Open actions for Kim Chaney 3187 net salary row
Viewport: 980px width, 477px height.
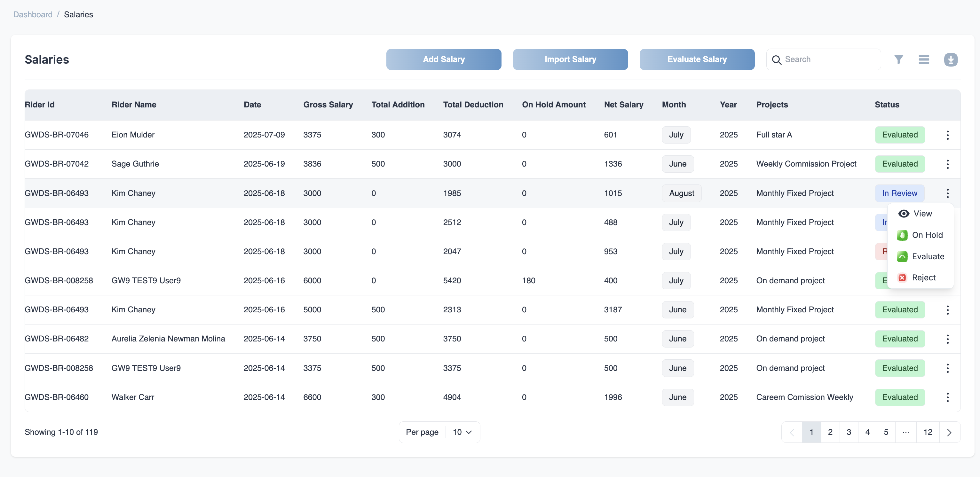pos(947,309)
